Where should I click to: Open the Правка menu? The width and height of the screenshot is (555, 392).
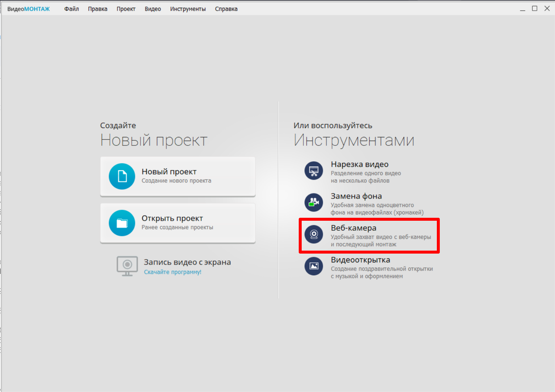[97, 9]
